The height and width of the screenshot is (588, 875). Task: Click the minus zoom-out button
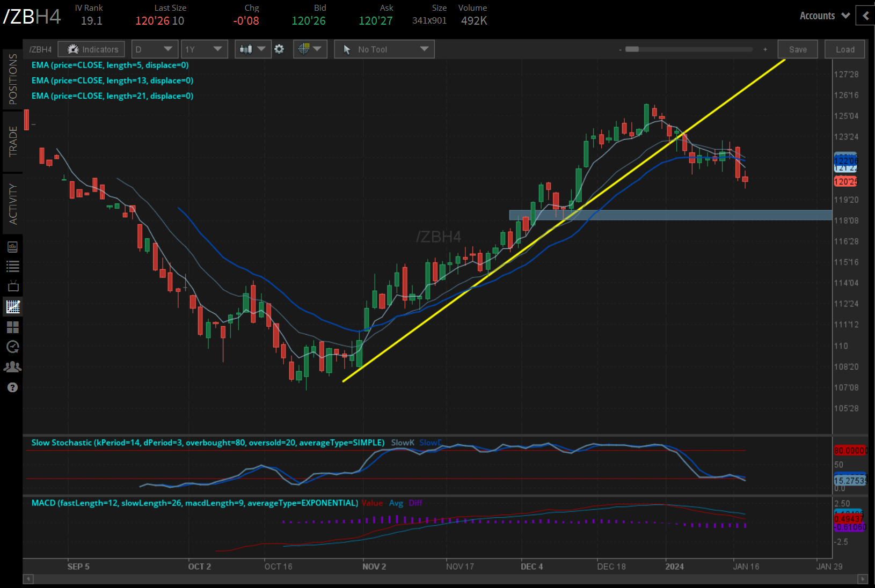(x=620, y=49)
